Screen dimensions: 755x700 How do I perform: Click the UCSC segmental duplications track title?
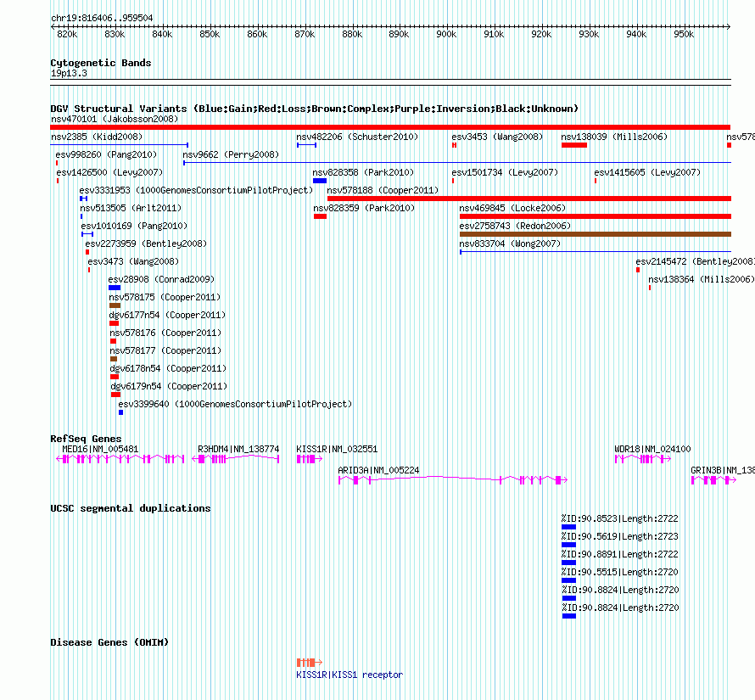tap(131, 508)
